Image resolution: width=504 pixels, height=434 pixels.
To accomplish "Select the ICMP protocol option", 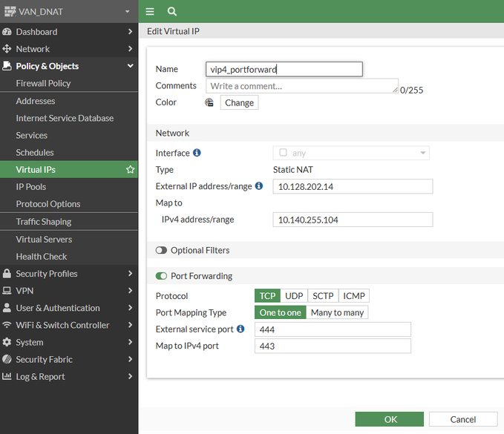I will point(354,296).
